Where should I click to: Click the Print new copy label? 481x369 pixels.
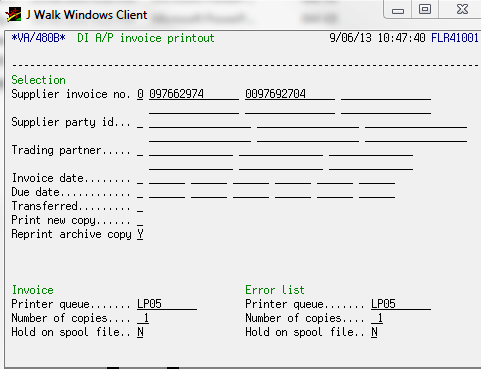70,220
